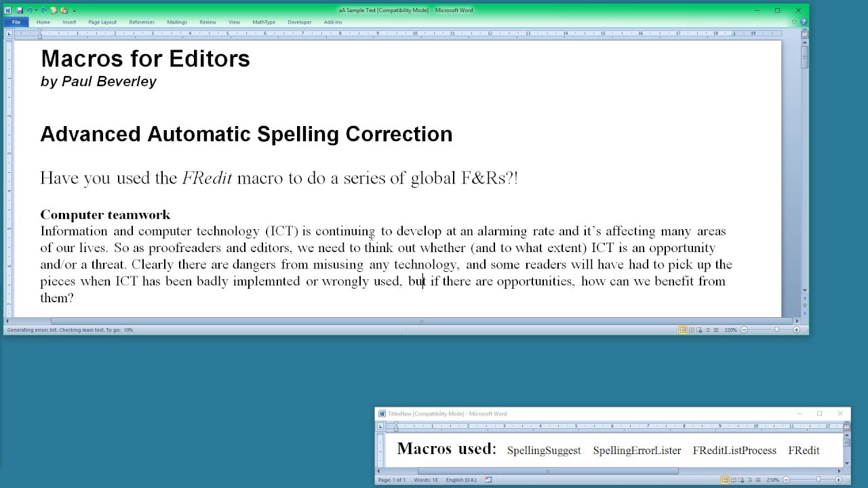Click the Word logo icon in main title bar

(x=7, y=10)
